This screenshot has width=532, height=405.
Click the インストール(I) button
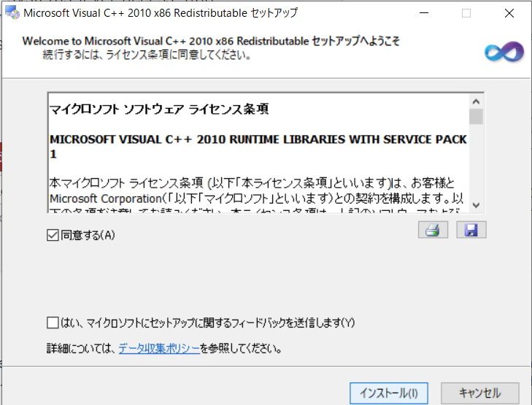pyautogui.click(x=389, y=393)
